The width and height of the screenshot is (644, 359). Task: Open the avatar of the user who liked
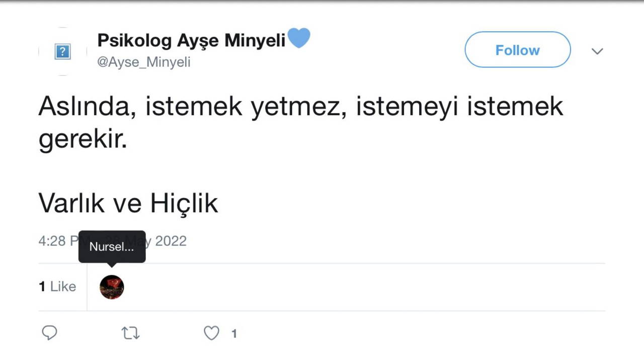[112, 287]
